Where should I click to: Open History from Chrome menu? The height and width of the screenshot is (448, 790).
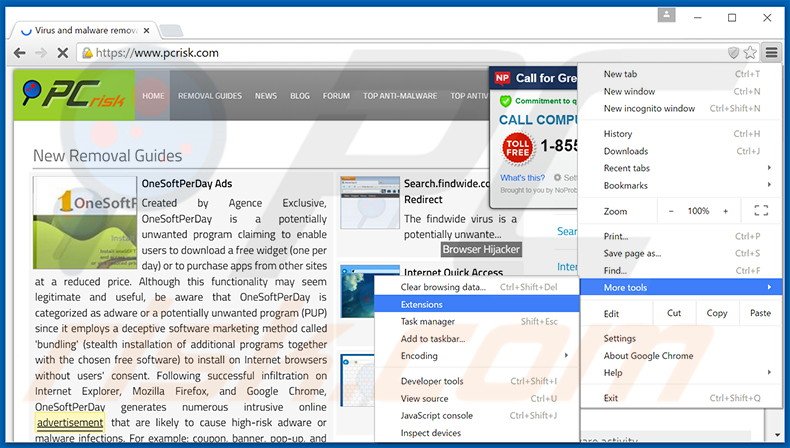coord(681,134)
